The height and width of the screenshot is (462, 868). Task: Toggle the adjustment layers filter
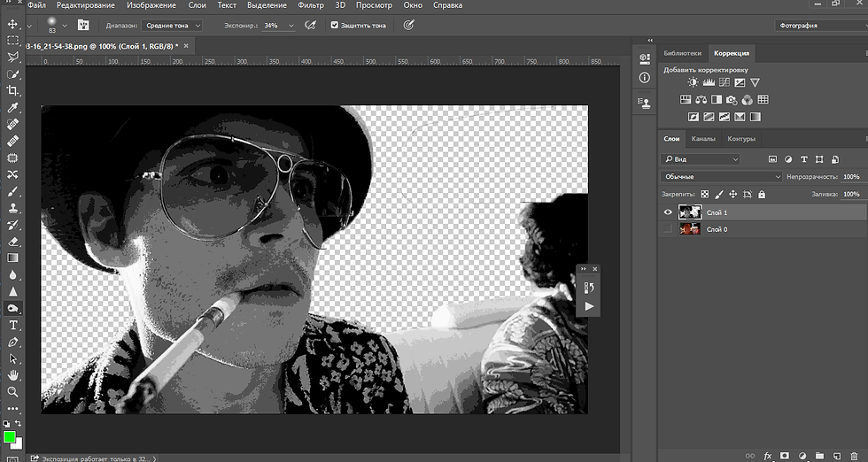click(787, 159)
